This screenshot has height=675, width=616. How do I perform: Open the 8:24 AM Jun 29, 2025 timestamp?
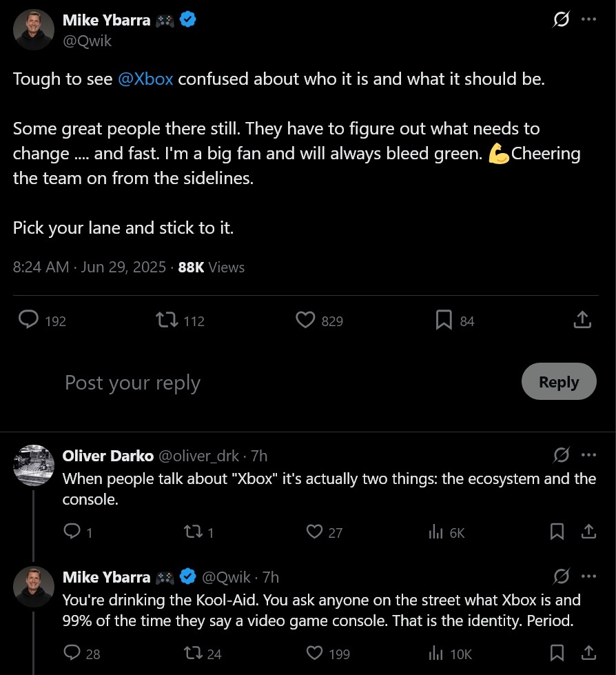pos(90,268)
